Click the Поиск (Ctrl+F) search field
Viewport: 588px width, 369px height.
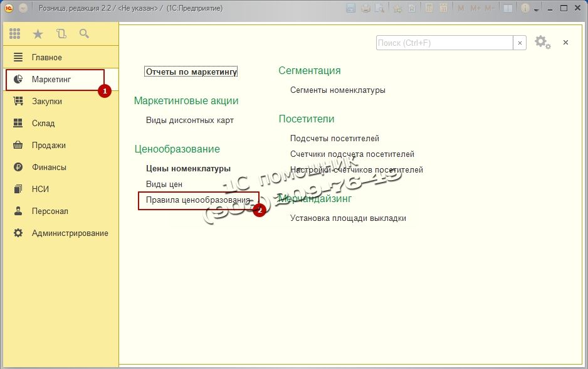[444, 43]
